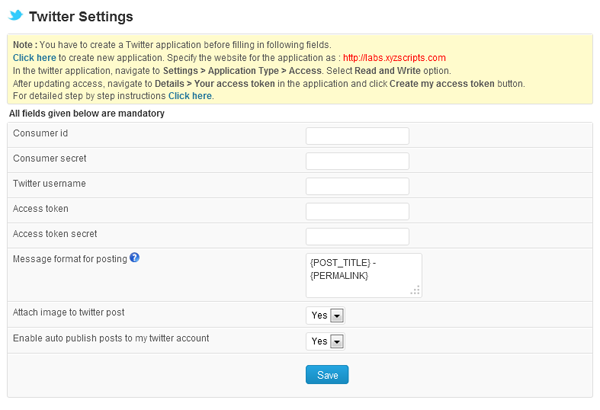
Task: Focus the Access token field
Action: [357, 211]
